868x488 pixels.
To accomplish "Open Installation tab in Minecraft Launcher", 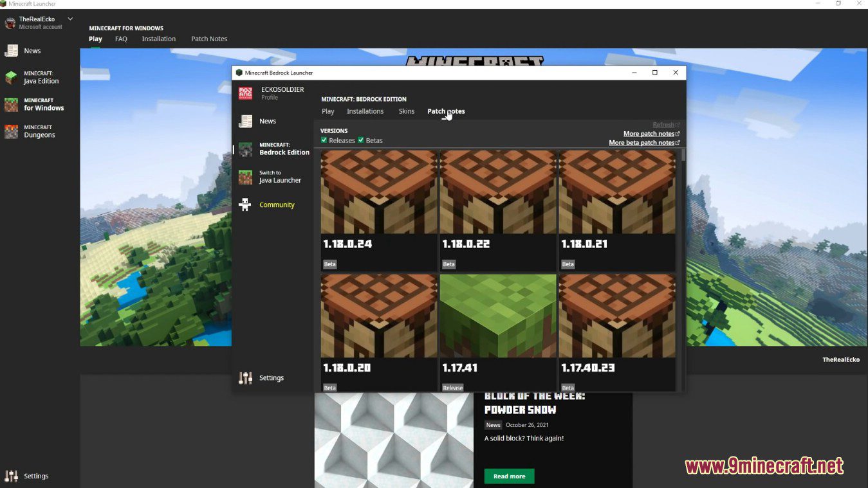I will [159, 39].
